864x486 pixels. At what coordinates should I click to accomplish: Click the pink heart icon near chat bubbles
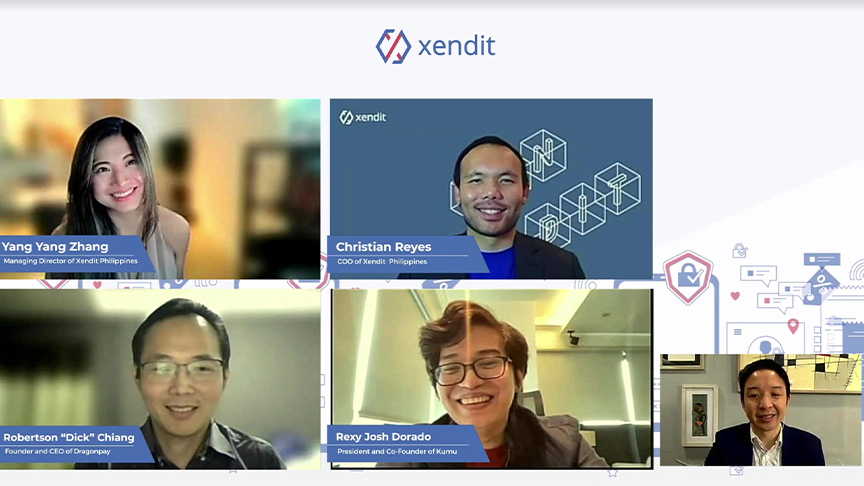[735, 296]
